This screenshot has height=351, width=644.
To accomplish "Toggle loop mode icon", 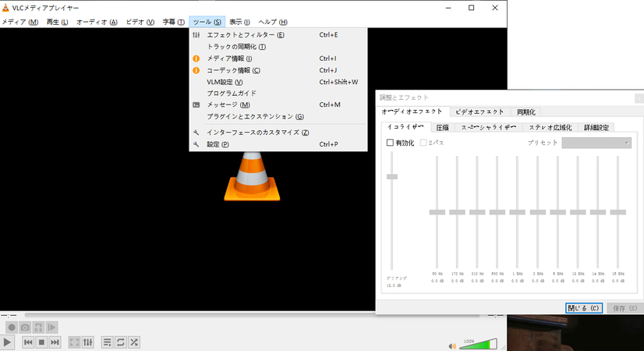I will pyautogui.click(x=121, y=342).
